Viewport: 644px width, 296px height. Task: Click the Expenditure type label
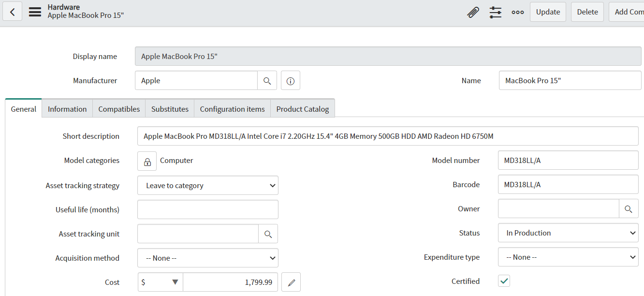coord(452,257)
